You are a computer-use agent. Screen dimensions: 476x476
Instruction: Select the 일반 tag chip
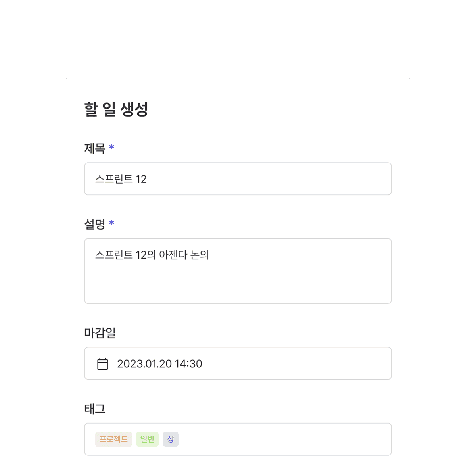(147, 439)
